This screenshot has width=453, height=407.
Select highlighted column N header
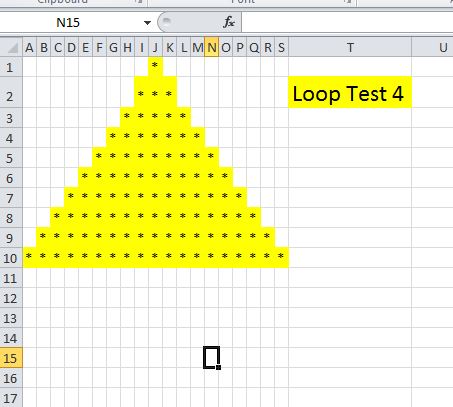click(211, 48)
